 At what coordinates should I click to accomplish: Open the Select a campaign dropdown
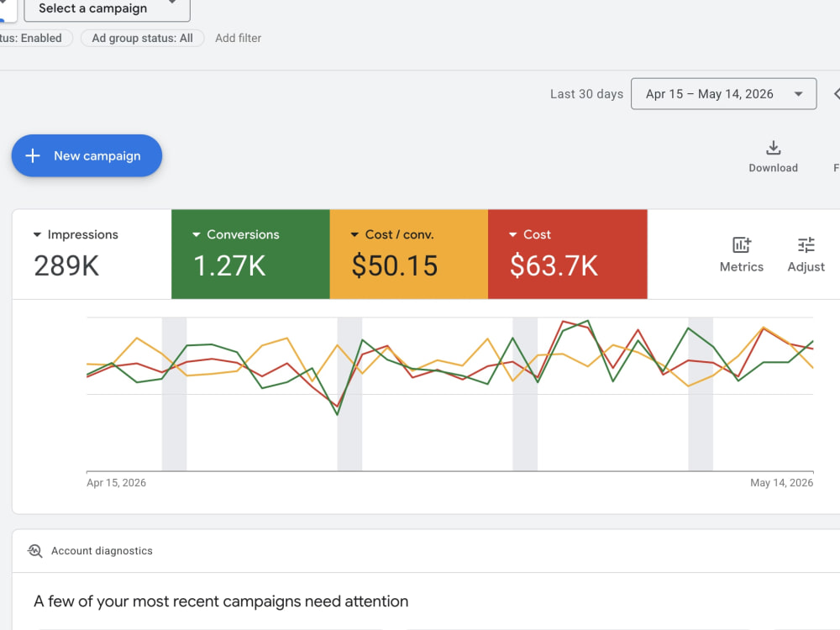tap(108, 8)
